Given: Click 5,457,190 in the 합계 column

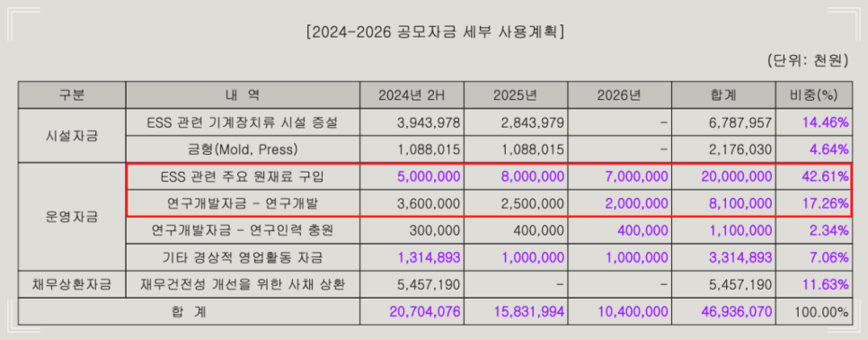Looking at the screenshot, I should click(740, 285).
